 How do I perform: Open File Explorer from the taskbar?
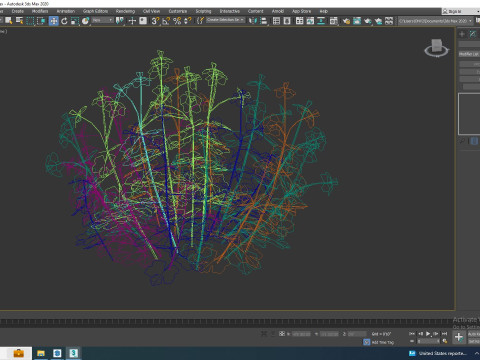click(x=41, y=353)
